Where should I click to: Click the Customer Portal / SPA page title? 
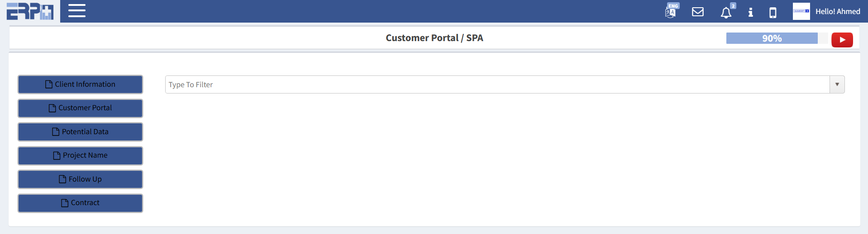(x=434, y=38)
